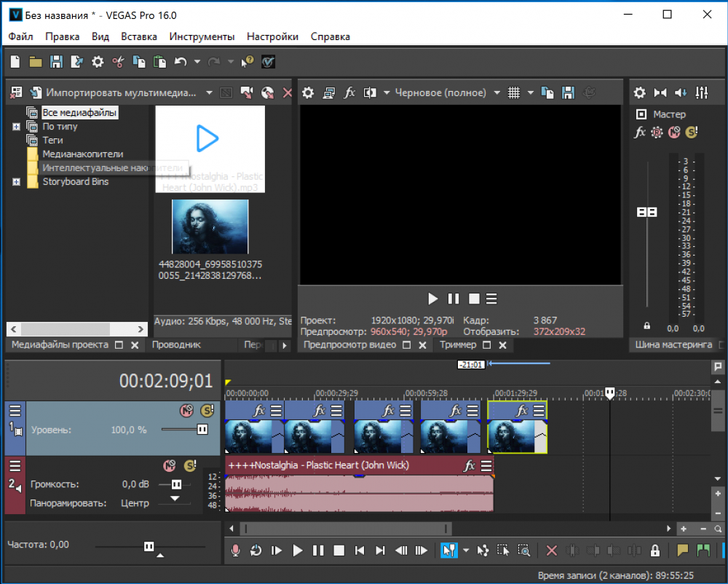
Task: Open project properties with the toolbar gear icon
Action: [x=98, y=63]
